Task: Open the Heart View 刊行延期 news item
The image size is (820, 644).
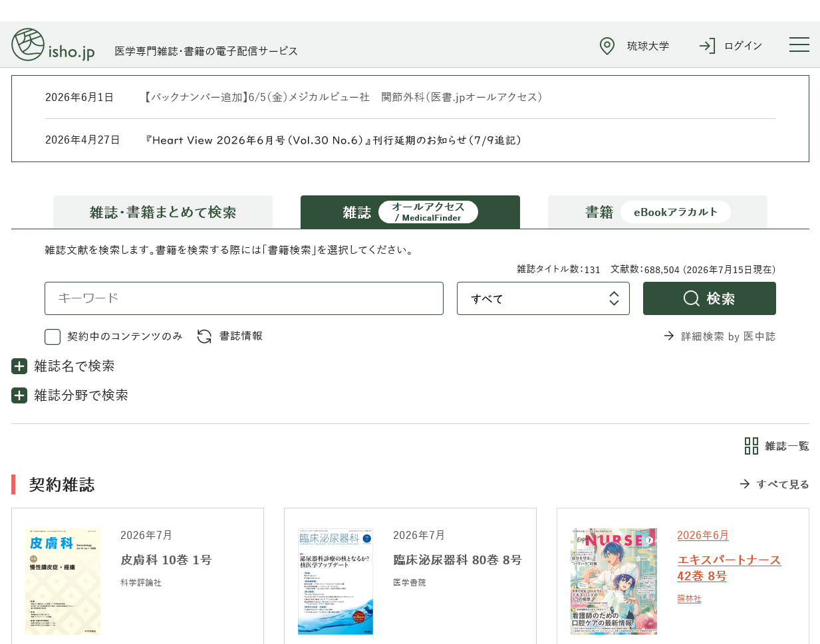Action: click(333, 140)
